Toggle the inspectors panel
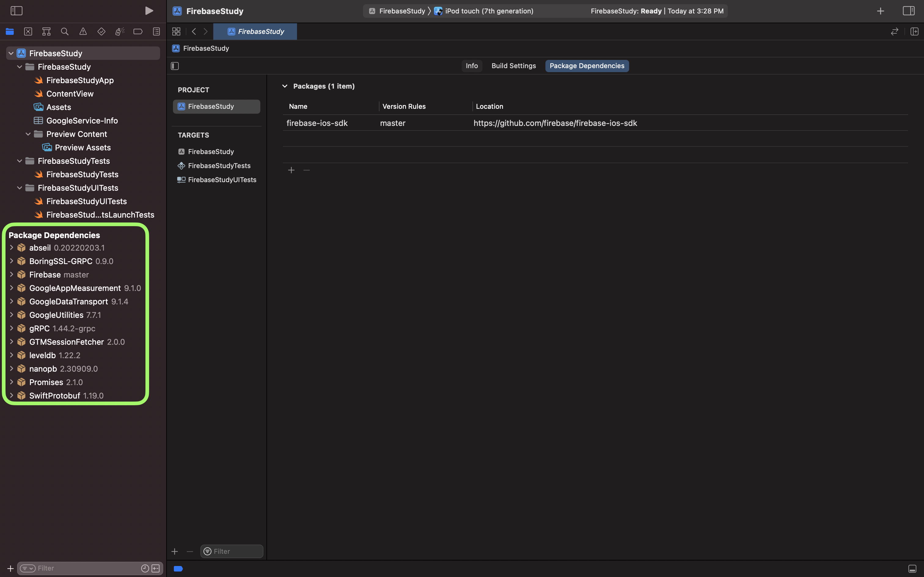The width and height of the screenshot is (924, 577). click(908, 11)
